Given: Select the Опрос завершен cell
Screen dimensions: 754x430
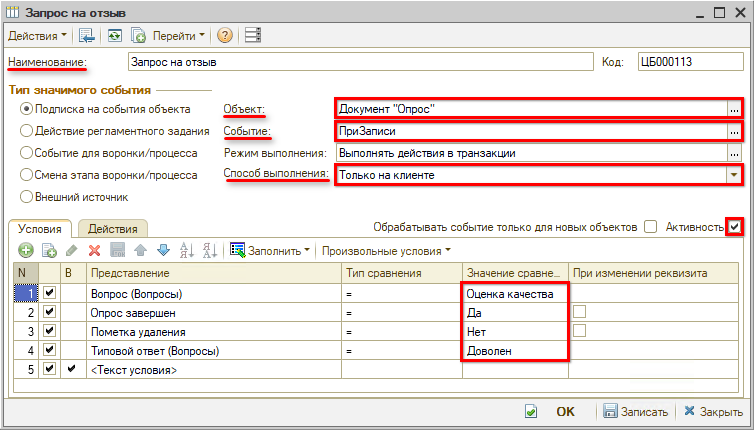Looking at the screenshot, I should point(214,313).
